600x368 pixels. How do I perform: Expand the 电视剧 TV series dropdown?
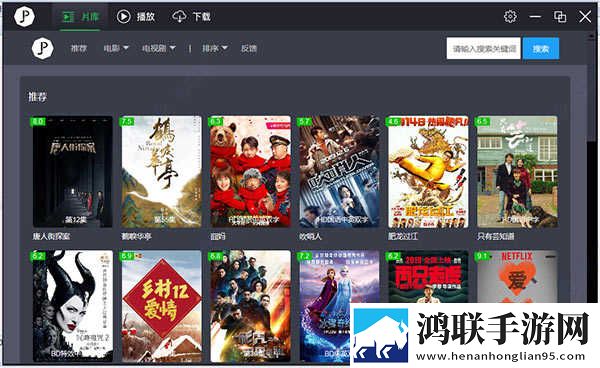159,48
